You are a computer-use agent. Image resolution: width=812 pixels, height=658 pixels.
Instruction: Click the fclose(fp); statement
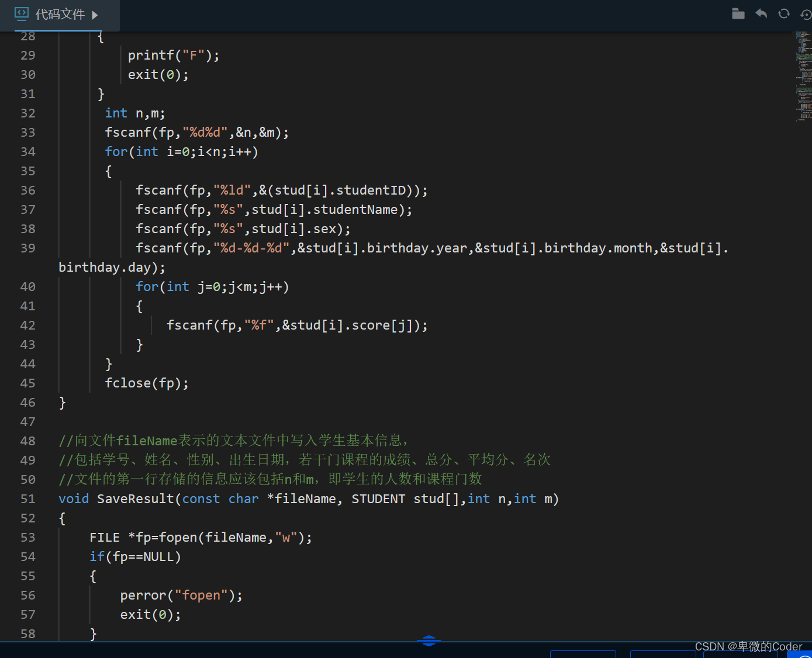click(147, 383)
